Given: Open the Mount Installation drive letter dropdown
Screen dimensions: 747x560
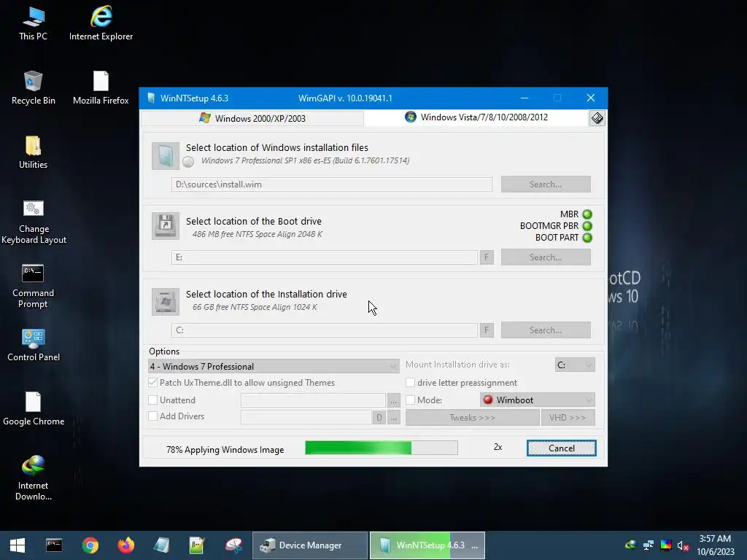Looking at the screenshot, I should click(575, 365).
